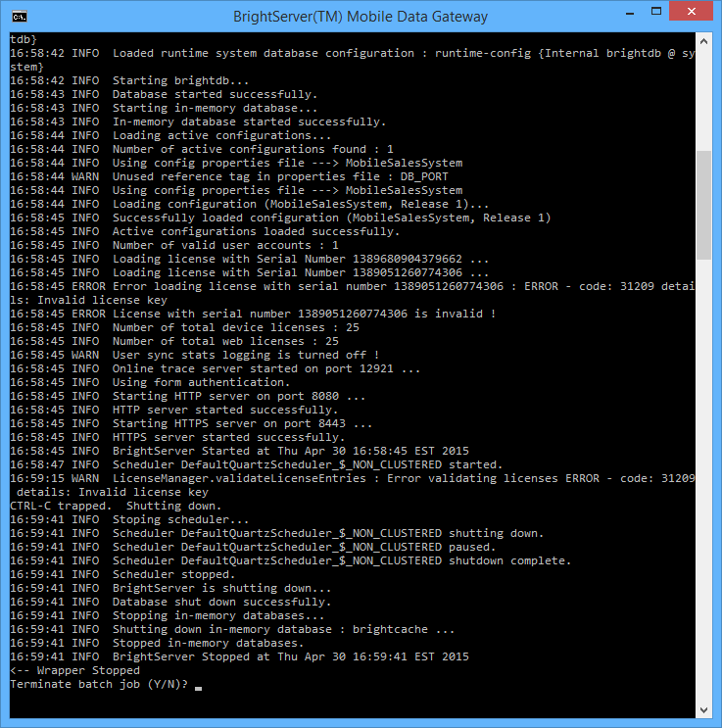Image resolution: width=722 pixels, height=728 pixels.
Task: Click the ERROR line saying license is invalid
Action: [x=253, y=314]
